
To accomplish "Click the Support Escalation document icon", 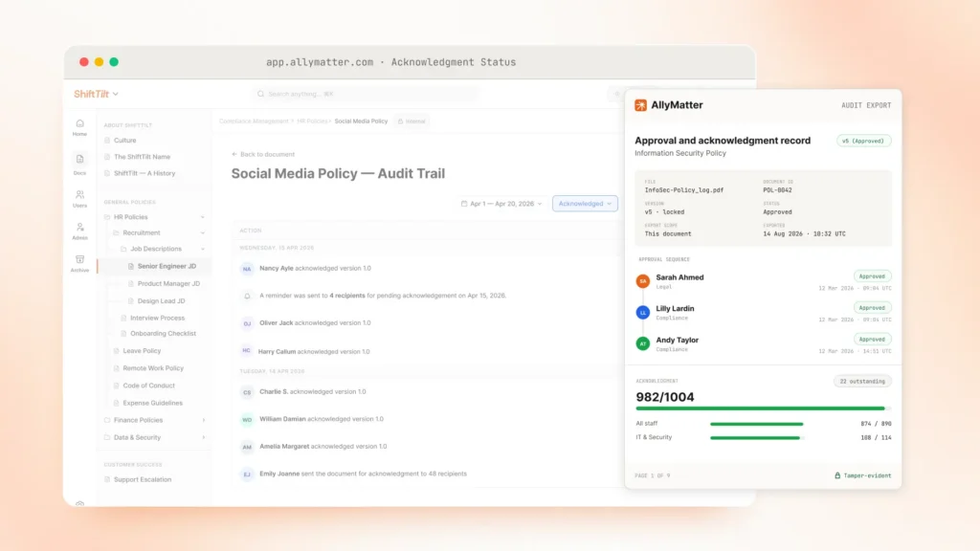I will click(x=107, y=480).
